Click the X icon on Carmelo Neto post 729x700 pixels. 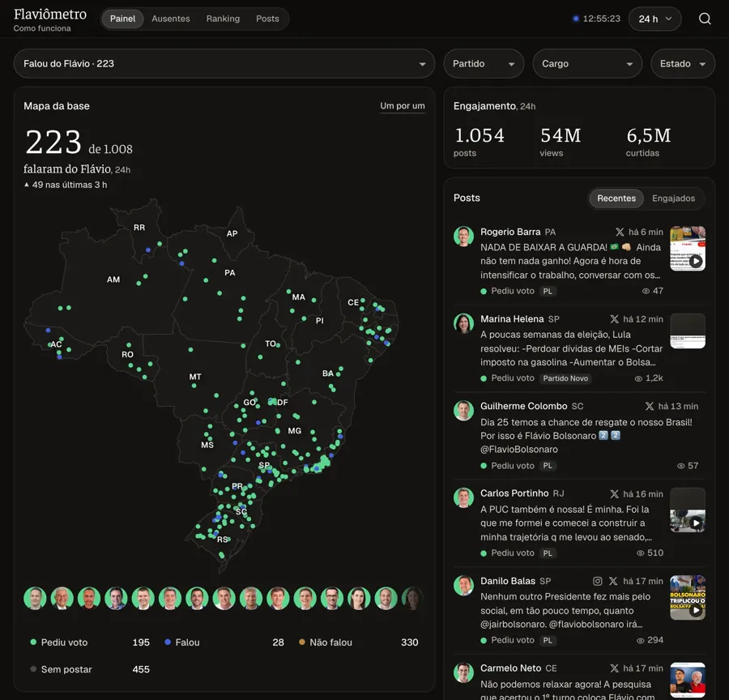(614, 668)
